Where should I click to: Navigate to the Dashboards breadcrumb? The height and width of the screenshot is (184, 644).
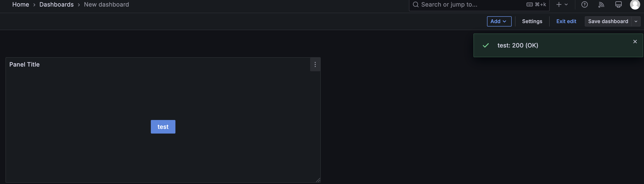click(56, 4)
